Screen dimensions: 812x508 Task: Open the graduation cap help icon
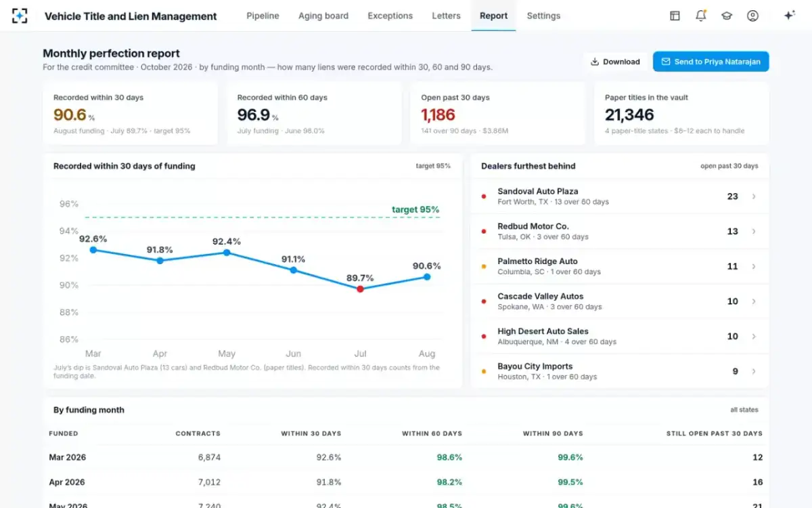(x=727, y=16)
